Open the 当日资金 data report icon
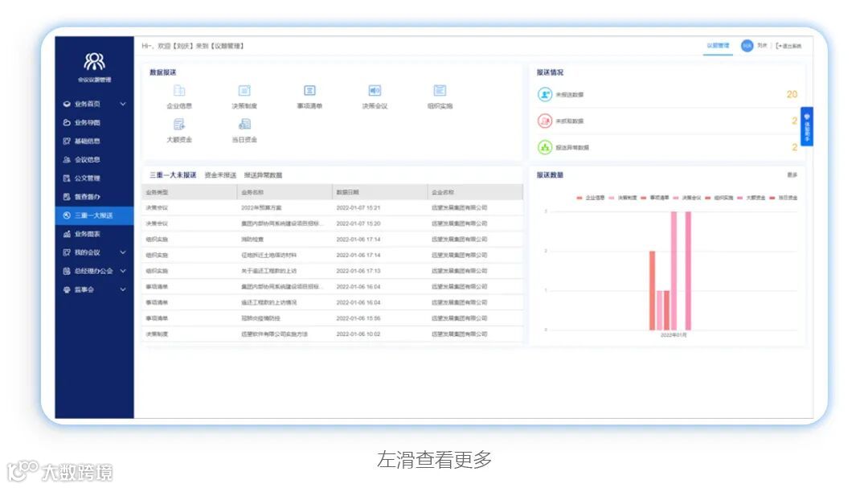Viewport: 868px width, 488px height. 244,125
